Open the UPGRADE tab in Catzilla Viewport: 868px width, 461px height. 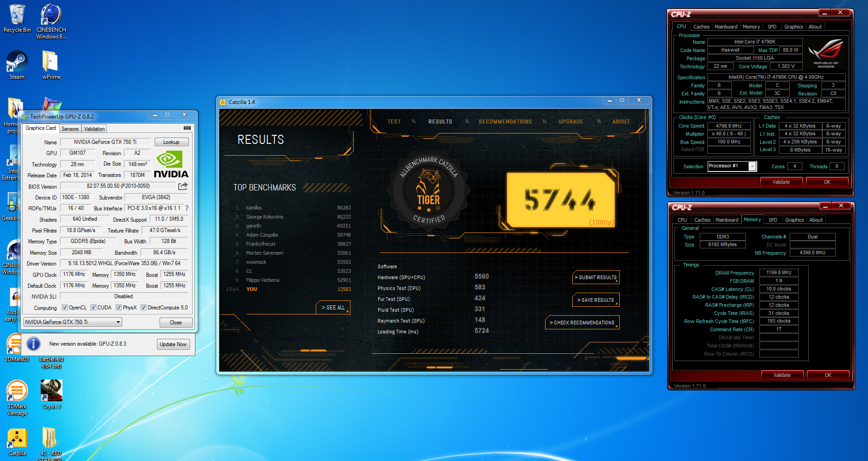coord(571,122)
